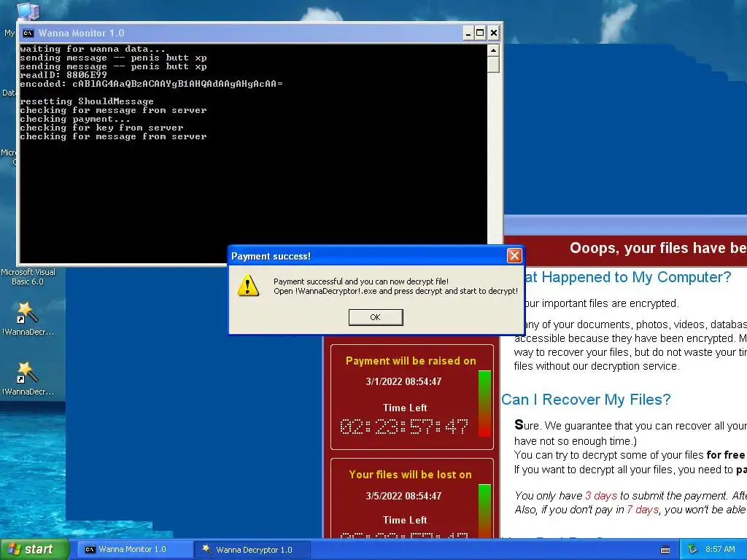
Task: Switch to Wanna Decryptor 1.0 taskbar button
Action: pos(253,550)
